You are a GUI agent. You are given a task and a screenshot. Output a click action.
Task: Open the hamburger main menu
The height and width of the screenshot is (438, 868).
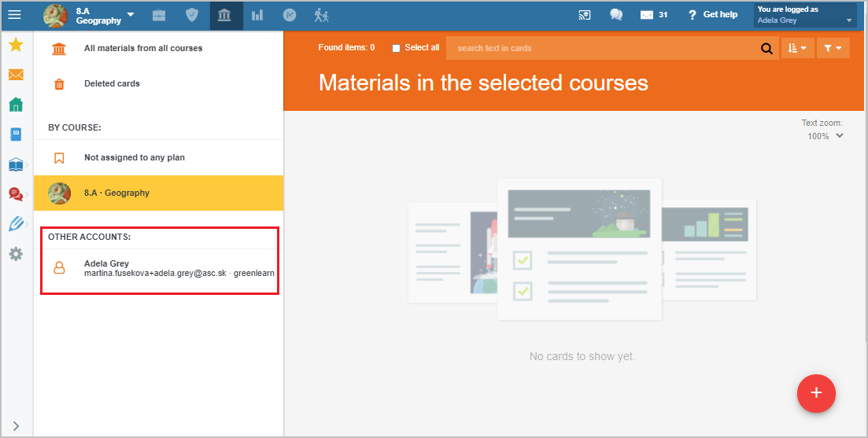14,15
